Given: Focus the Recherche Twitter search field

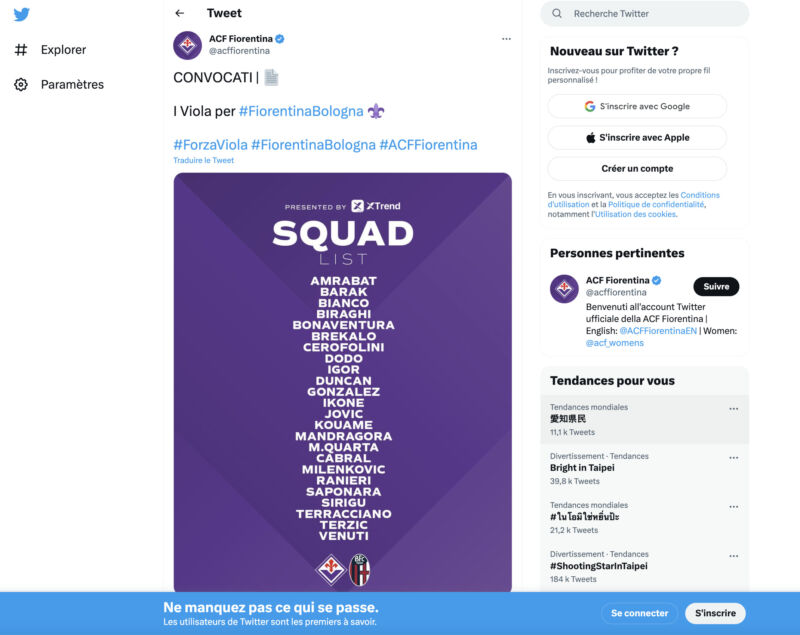Looking at the screenshot, I should pyautogui.click(x=645, y=14).
